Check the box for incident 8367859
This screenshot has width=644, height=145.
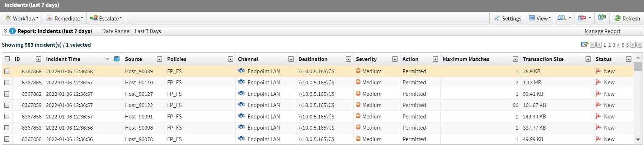coord(7,105)
